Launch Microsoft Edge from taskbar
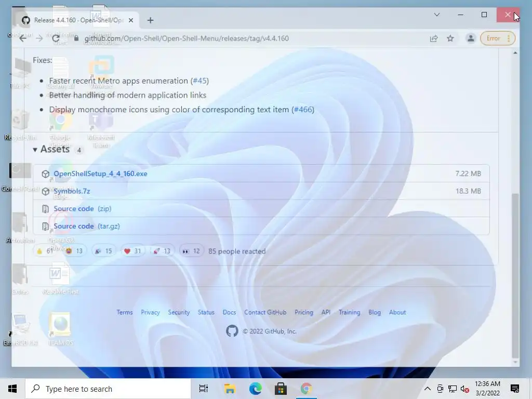The width and height of the screenshot is (532, 399). pyautogui.click(x=255, y=389)
